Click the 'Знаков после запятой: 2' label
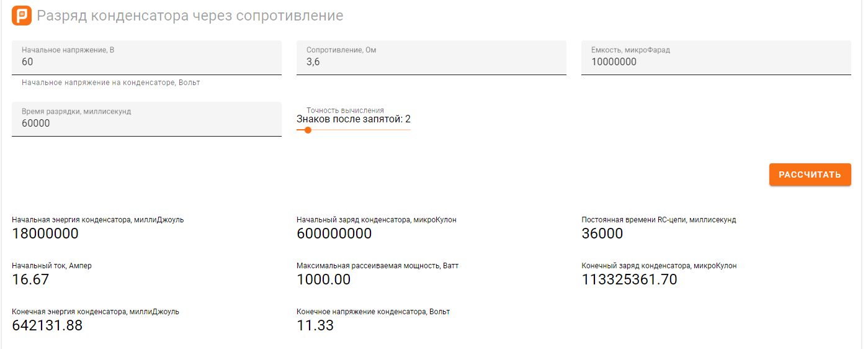 pos(354,119)
